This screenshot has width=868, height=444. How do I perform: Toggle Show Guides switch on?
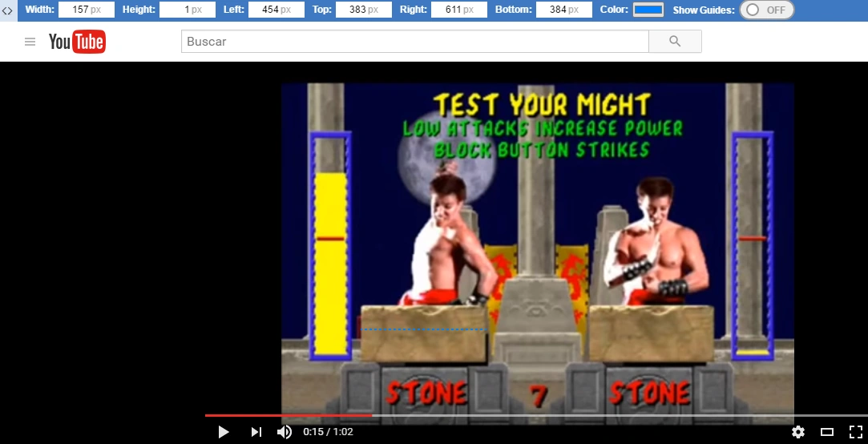click(x=767, y=10)
